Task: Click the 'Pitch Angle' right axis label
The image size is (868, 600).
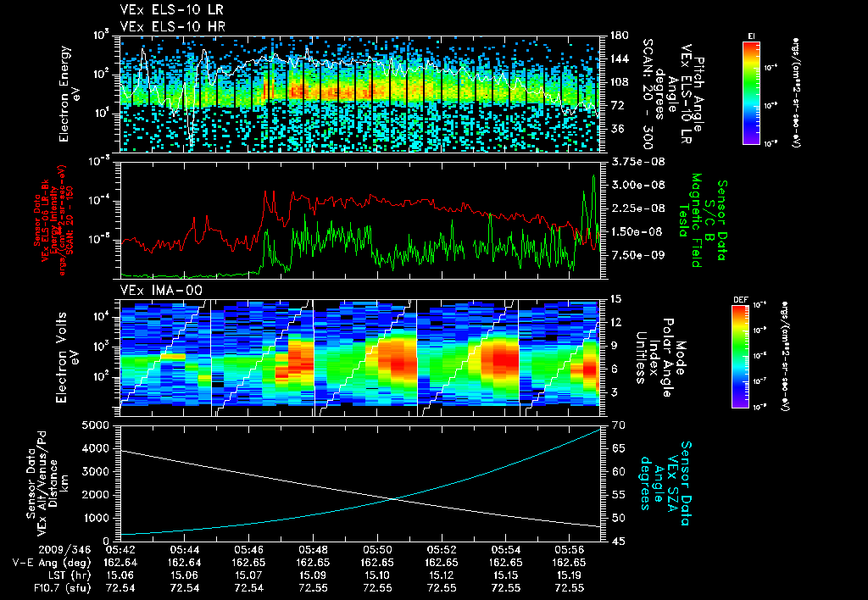Action: 700,93
